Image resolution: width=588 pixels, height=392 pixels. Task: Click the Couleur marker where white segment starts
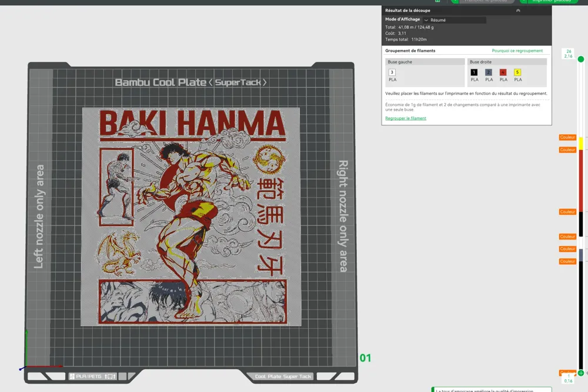click(567, 237)
